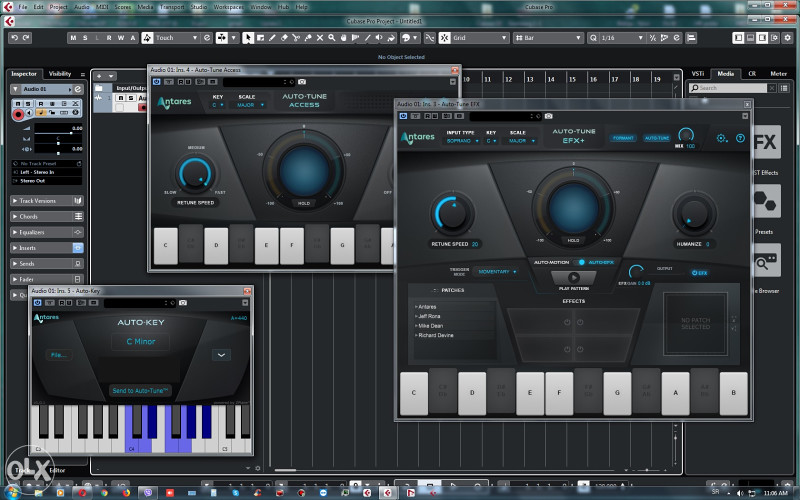The width and height of the screenshot is (800, 500).
Task: Click camera snapshot icon in Auto-Tune Access window
Action: (302, 82)
